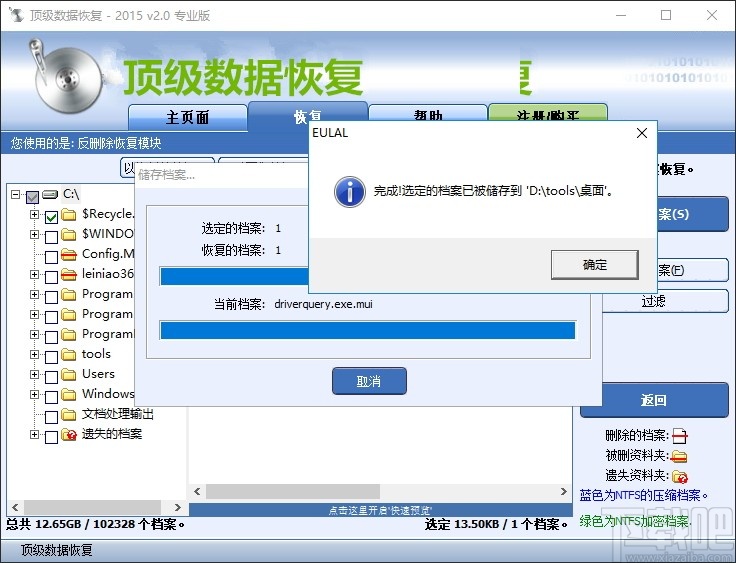Expand the 遗失的档案 node
Viewport: 736px width, 563px height.
click(34, 434)
